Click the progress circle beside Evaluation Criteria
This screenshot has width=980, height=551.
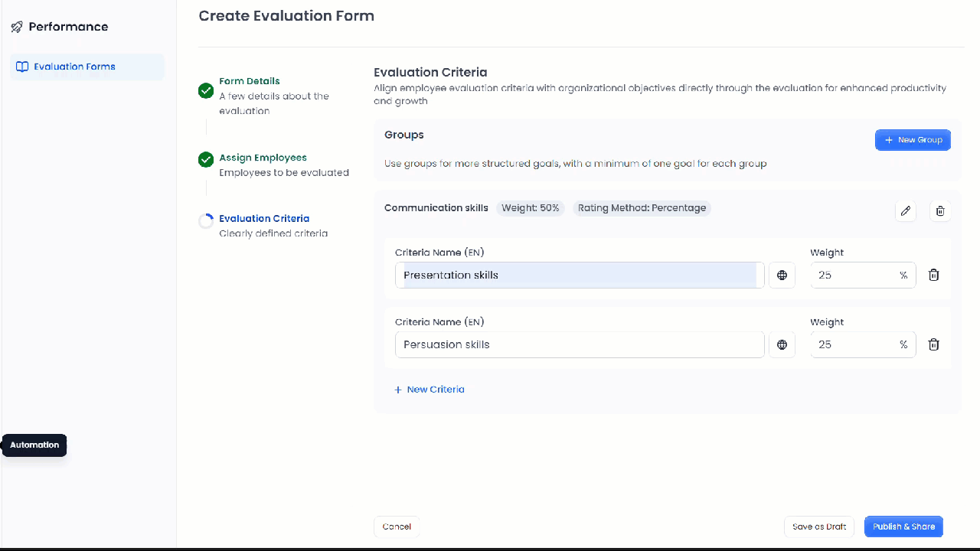(x=205, y=220)
